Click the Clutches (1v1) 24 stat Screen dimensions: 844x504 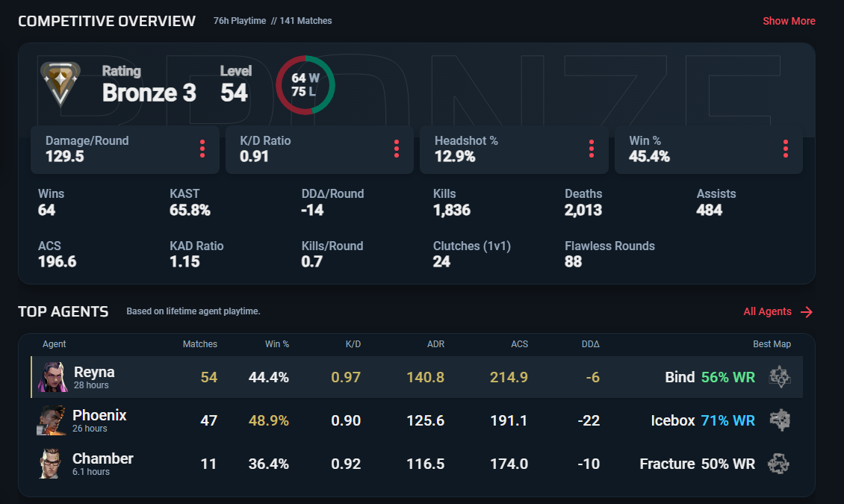(472, 254)
